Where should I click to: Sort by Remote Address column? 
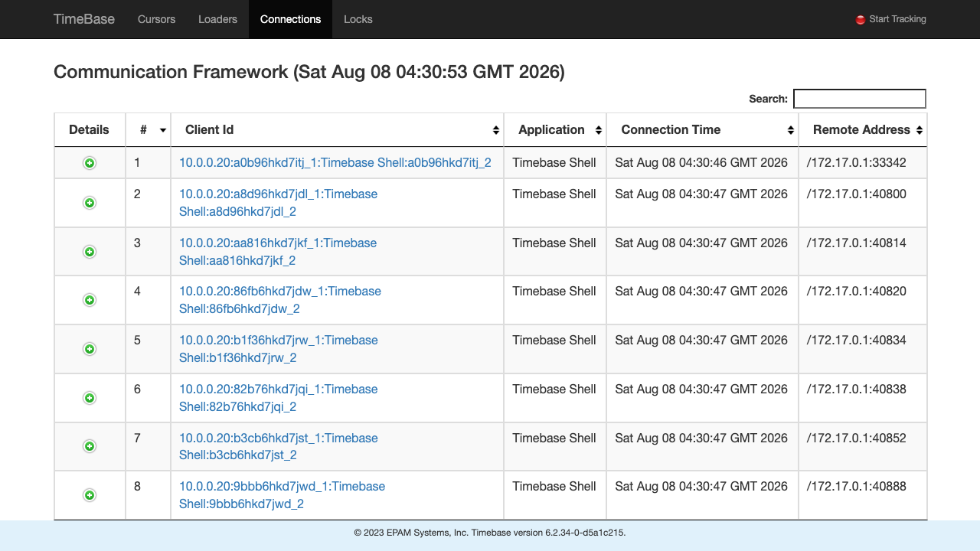(x=863, y=130)
